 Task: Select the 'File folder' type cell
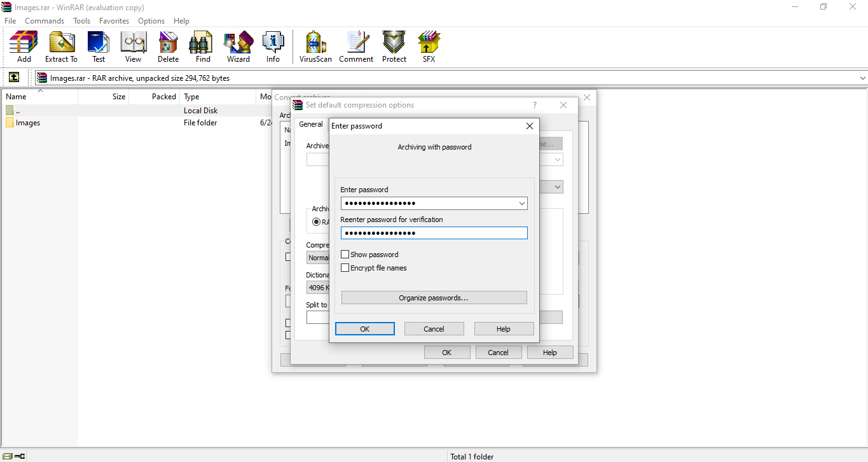point(200,123)
